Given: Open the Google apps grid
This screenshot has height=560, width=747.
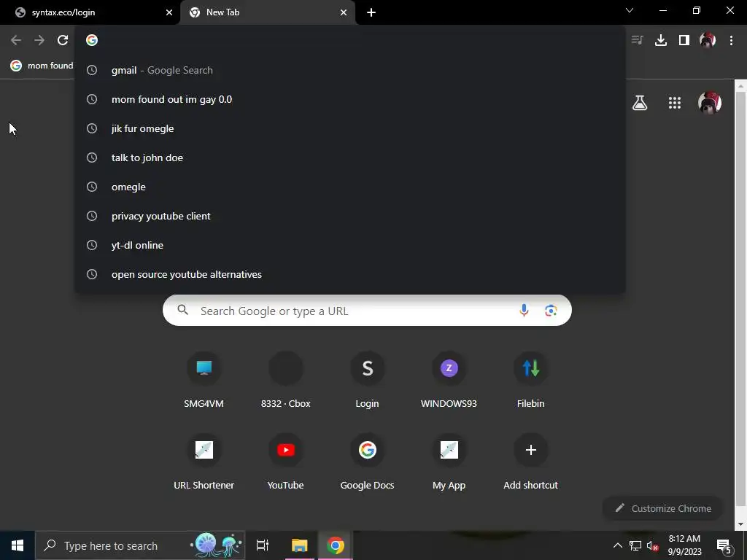Looking at the screenshot, I should (x=674, y=102).
